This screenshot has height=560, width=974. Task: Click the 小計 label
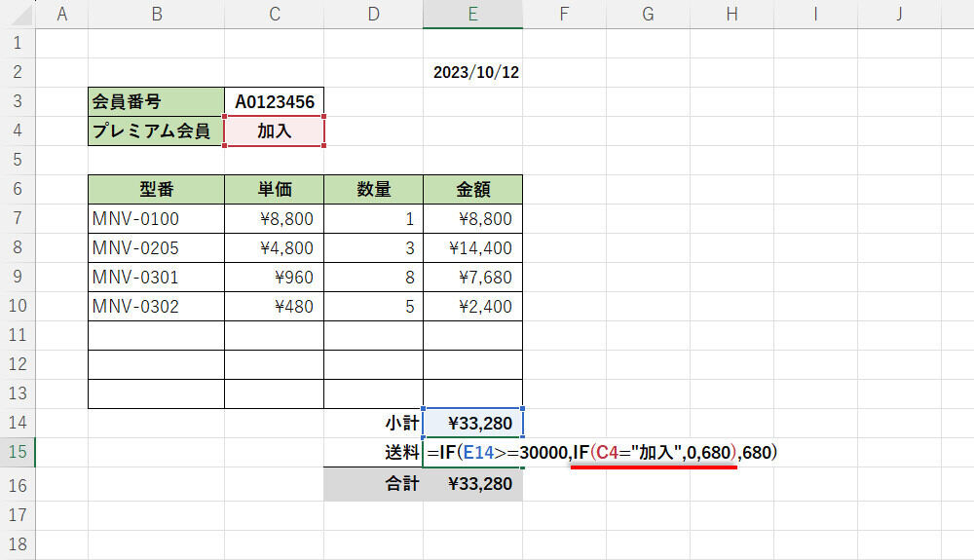click(x=402, y=423)
